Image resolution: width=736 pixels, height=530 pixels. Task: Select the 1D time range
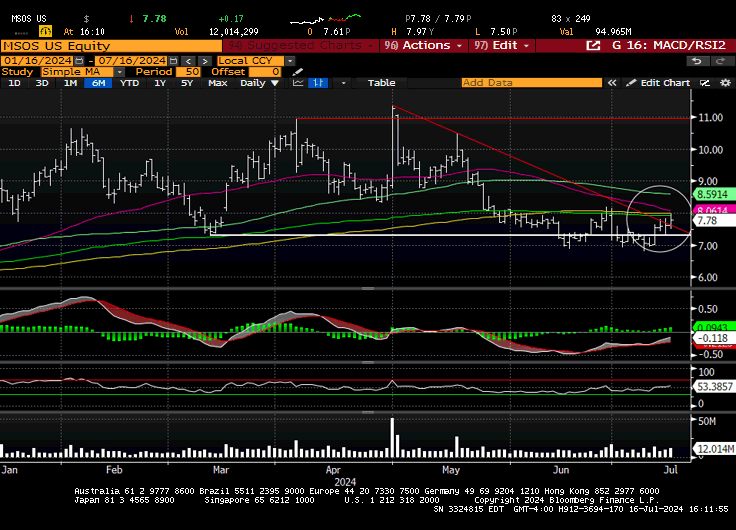point(15,83)
